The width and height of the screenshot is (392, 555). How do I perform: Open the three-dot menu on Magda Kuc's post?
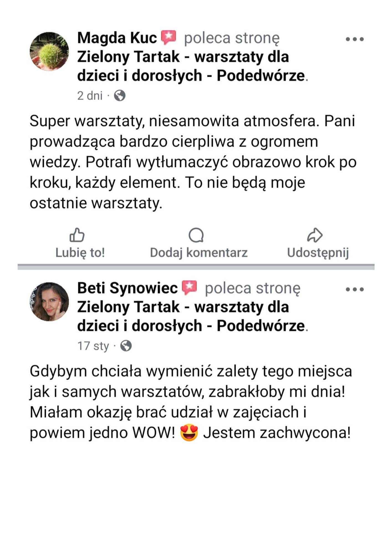355,39
